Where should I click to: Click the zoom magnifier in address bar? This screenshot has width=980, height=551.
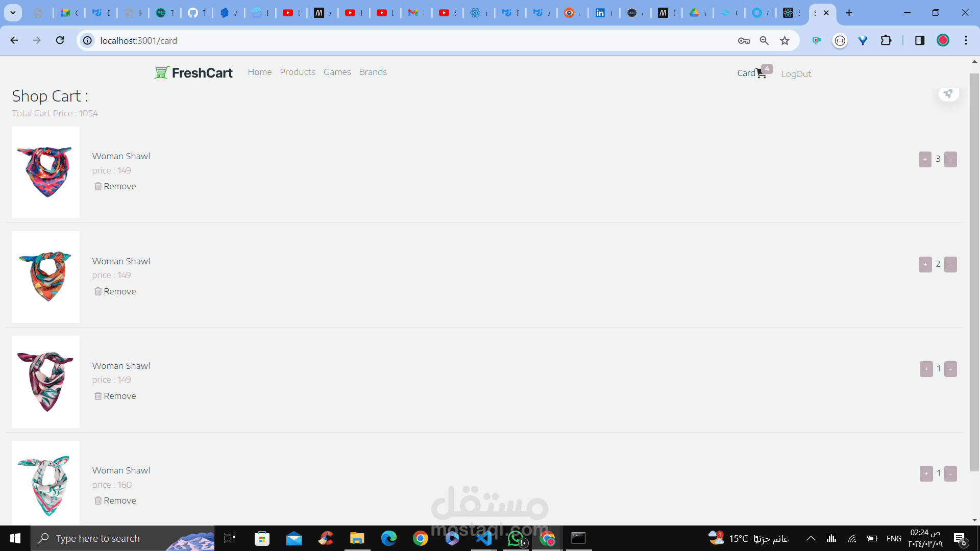click(x=764, y=41)
